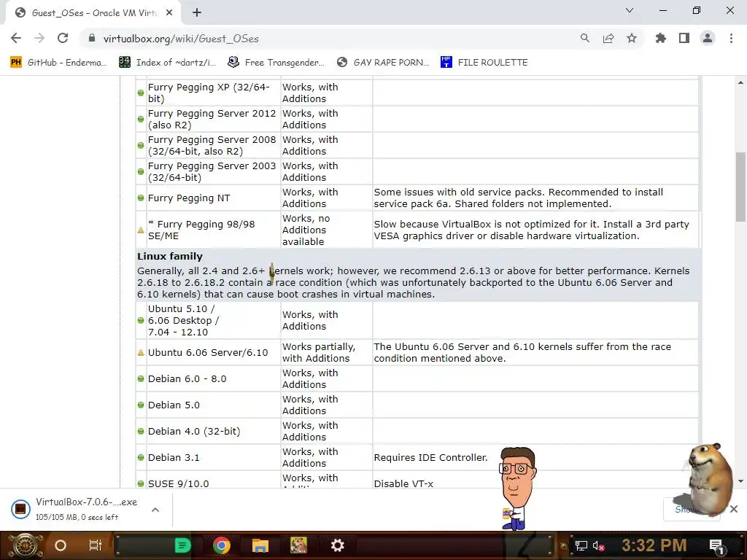747x560 pixels.
Task: Click Ubuntu 6.06 Server/6.10 cell
Action: [x=214, y=352]
